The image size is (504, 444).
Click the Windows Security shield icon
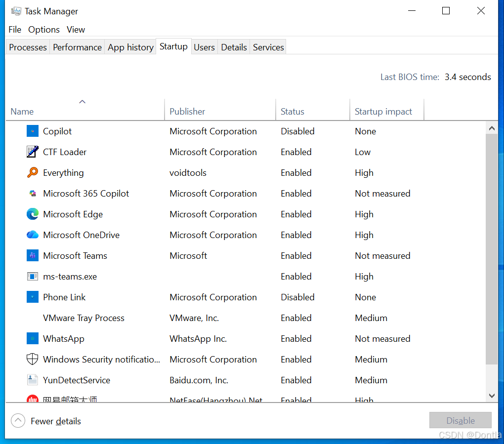point(33,359)
